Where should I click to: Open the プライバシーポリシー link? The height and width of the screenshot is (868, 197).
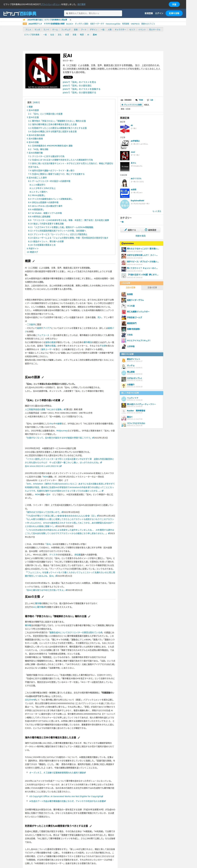pos(51,4)
